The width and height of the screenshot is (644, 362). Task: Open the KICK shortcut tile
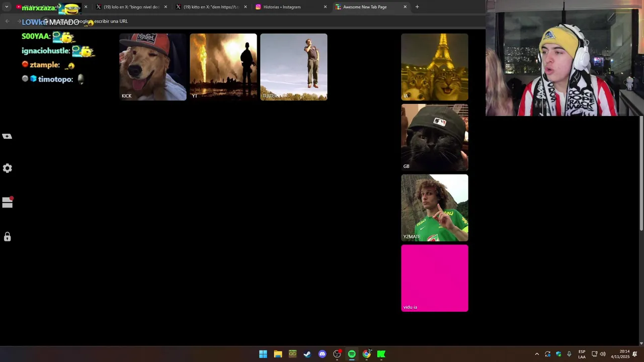(153, 67)
